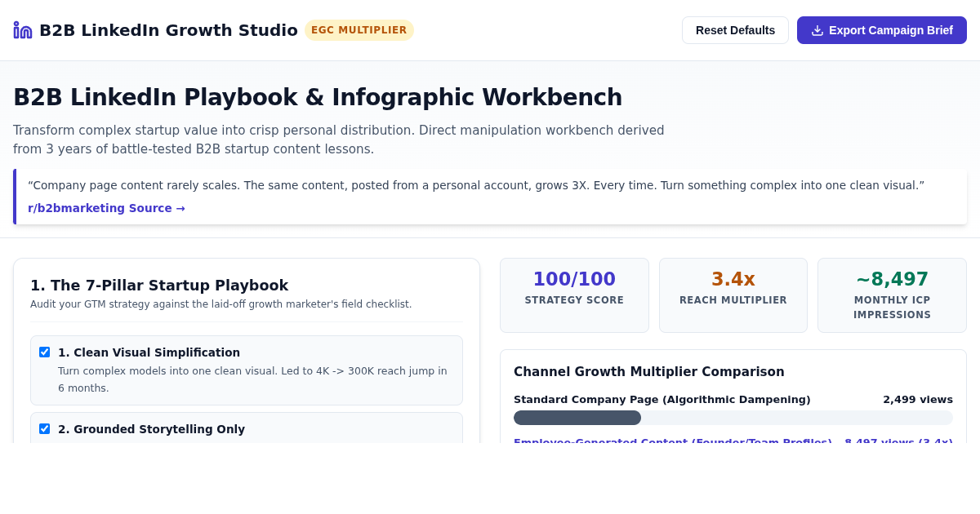Click the ~8,497 Monthly ICP Impressions card
Screen dimensions: 980x514
[x=892, y=295]
